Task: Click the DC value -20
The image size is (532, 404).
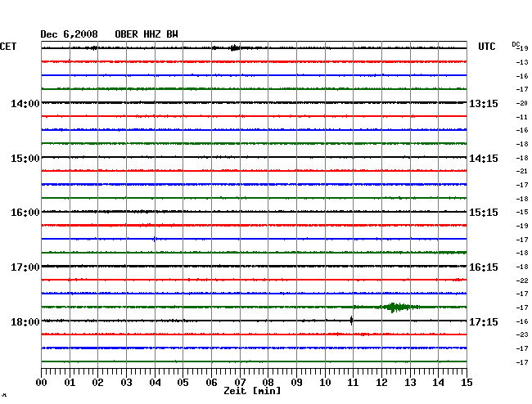Action: coord(522,103)
